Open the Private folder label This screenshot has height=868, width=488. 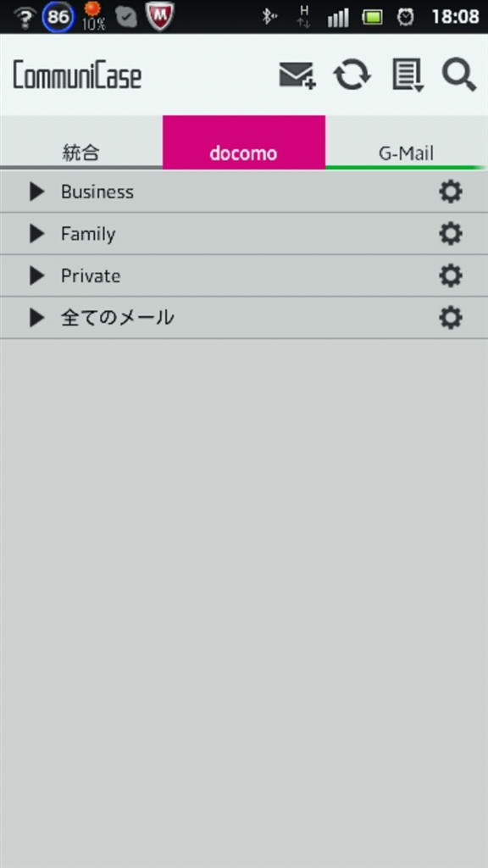(x=91, y=275)
